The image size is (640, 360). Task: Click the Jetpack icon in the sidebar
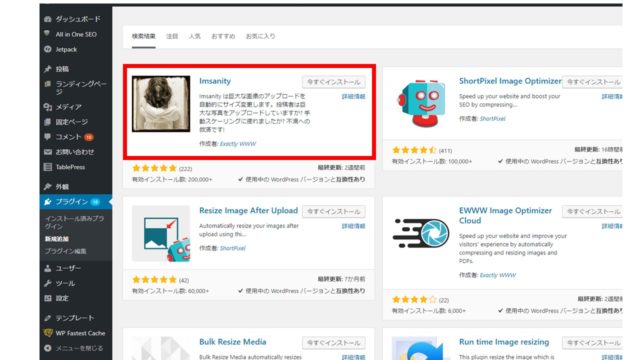tap(48, 49)
